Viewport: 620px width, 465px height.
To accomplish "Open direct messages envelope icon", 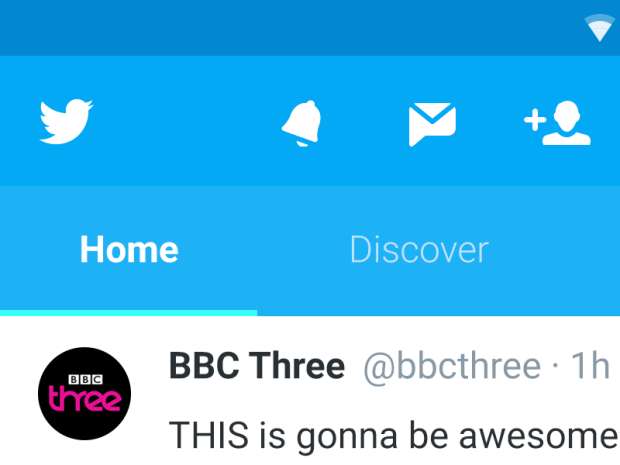I will tap(432, 124).
